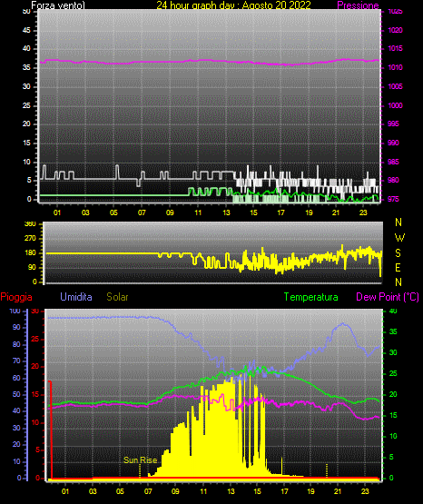Click the Temperatura legend label
Screen dimensions: 423x504
click(x=310, y=297)
